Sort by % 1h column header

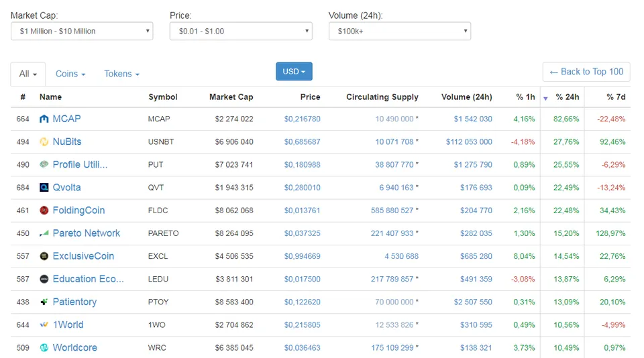point(525,97)
